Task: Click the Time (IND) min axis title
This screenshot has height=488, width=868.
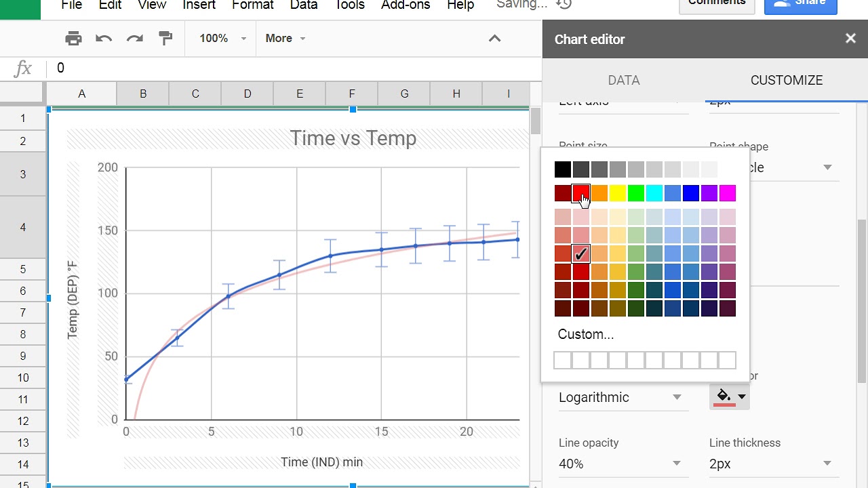Action: (x=322, y=462)
